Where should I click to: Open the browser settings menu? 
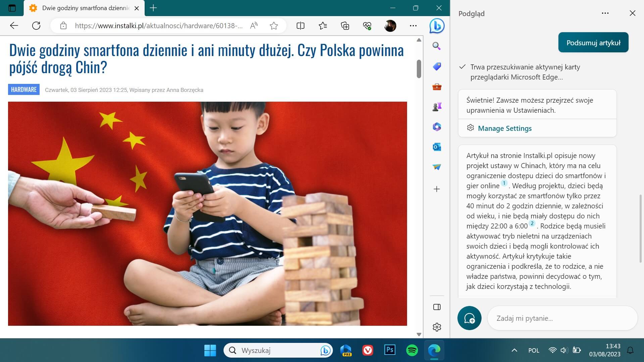click(x=413, y=26)
